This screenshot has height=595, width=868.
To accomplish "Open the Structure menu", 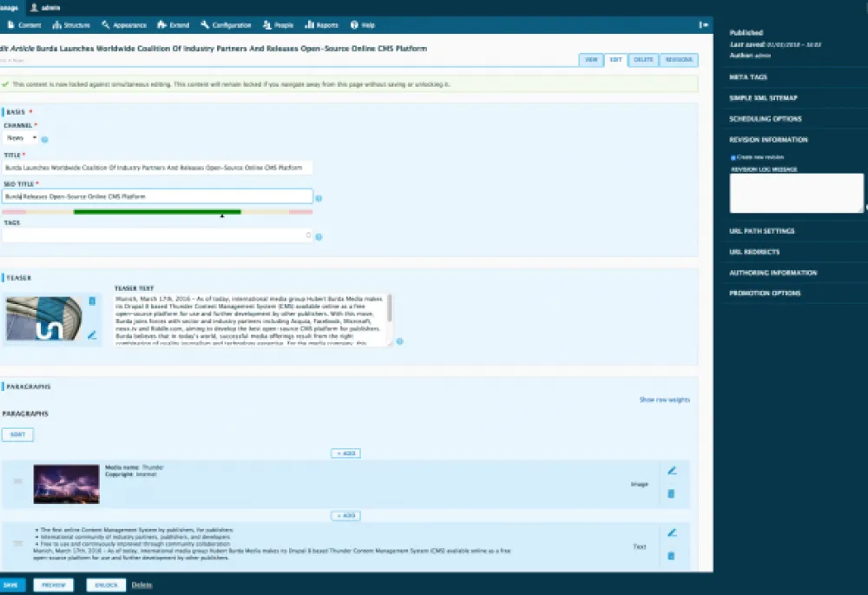I will pos(71,25).
